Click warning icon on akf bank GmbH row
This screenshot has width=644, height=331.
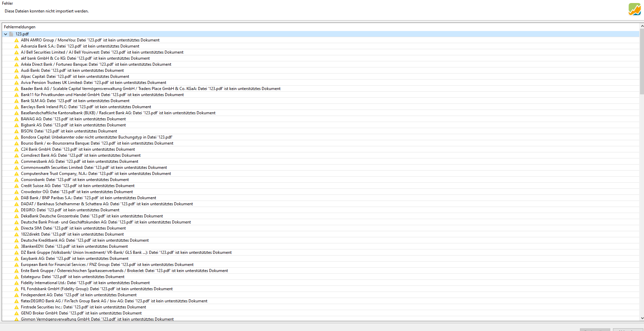tap(17, 58)
